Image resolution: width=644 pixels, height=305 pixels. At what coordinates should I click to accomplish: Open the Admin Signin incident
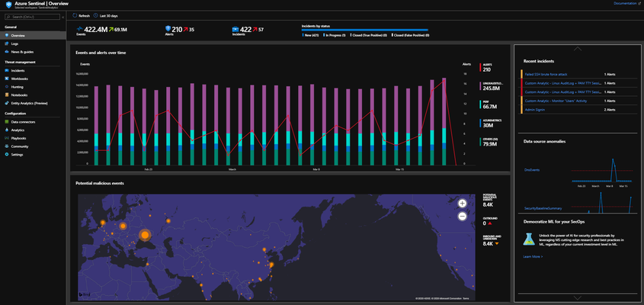tap(533, 110)
